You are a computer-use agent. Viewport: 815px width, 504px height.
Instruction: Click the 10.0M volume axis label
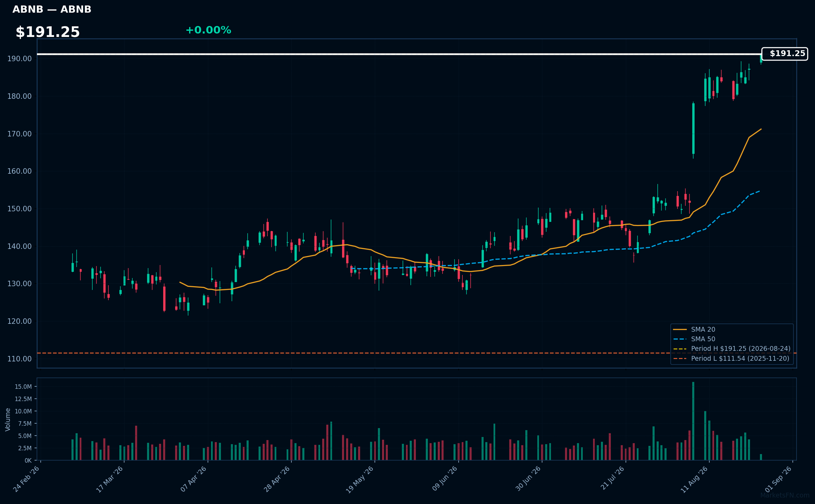click(23, 411)
